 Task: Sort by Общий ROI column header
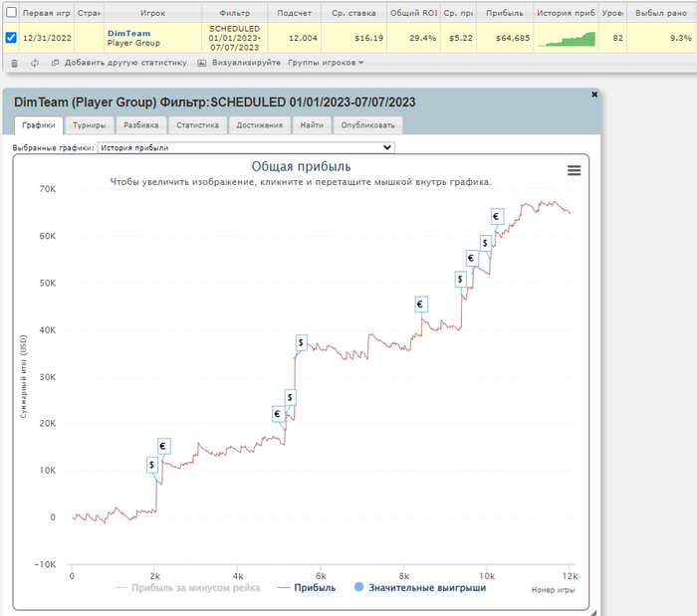click(413, 13)
